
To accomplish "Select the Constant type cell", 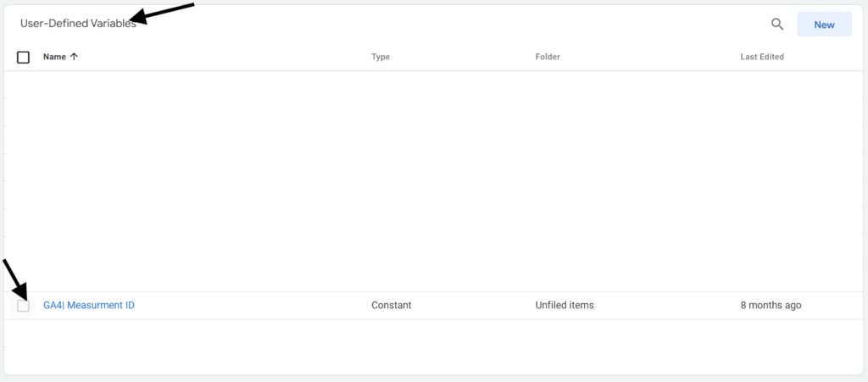I will pos(392,305).
